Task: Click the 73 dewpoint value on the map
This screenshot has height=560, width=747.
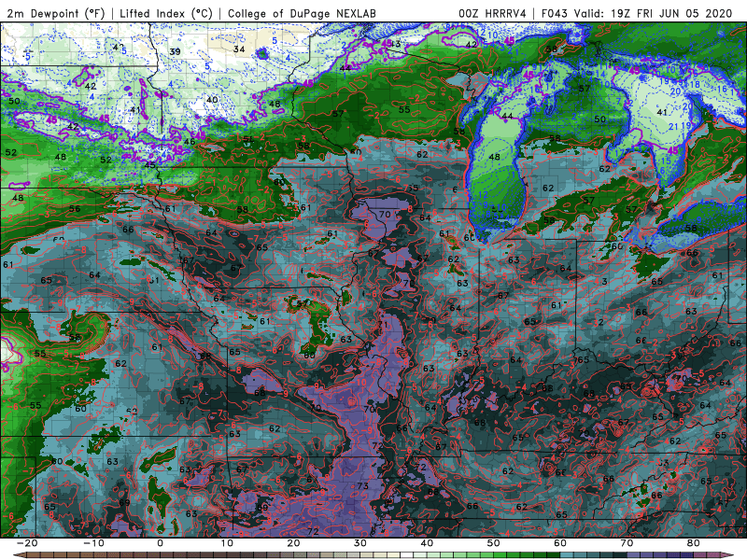Action: tap(362, 485)
